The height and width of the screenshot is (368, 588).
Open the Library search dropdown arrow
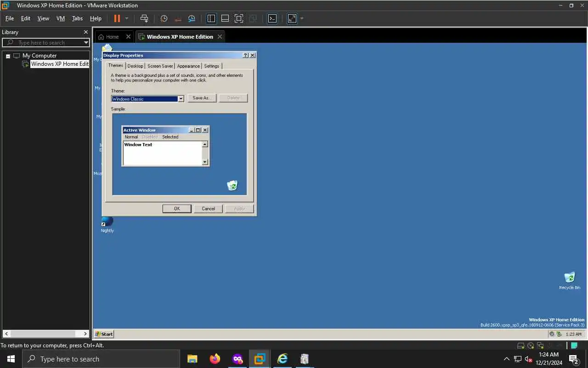pos(86,42)
